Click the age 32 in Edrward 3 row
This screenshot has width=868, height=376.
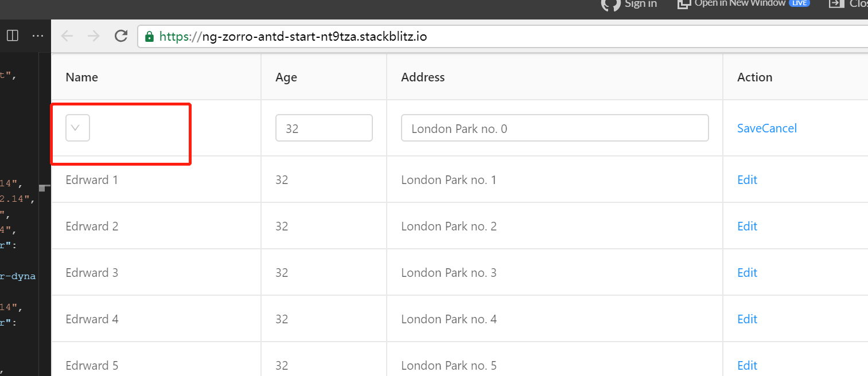coord(282,273)
